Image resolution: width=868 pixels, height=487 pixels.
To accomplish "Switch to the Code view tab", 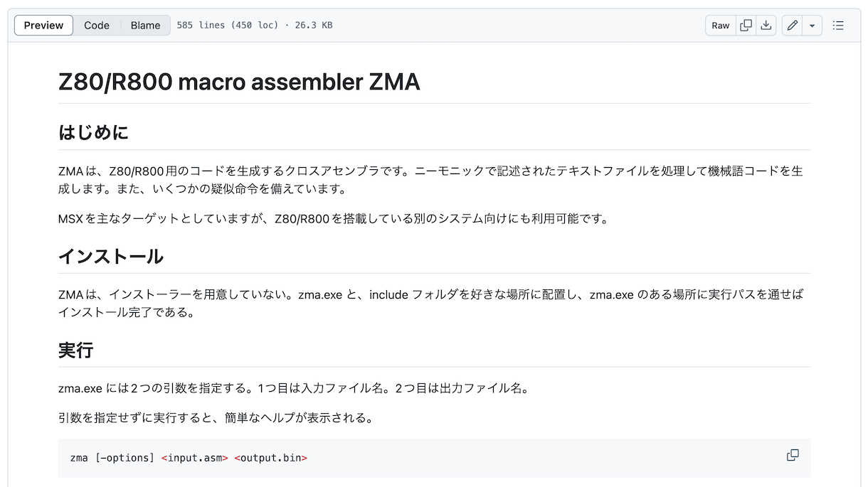I will point(97,26).
